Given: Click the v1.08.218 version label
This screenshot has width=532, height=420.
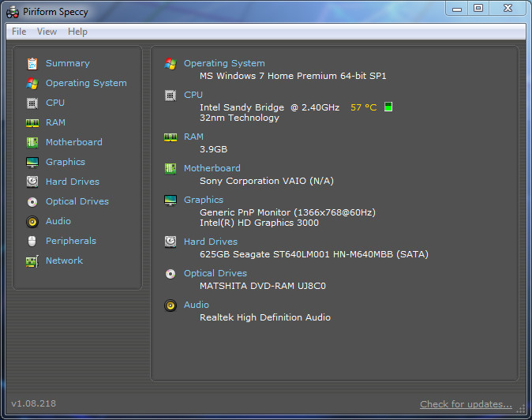Looking at the screenshot, I should tap(34, 403).
